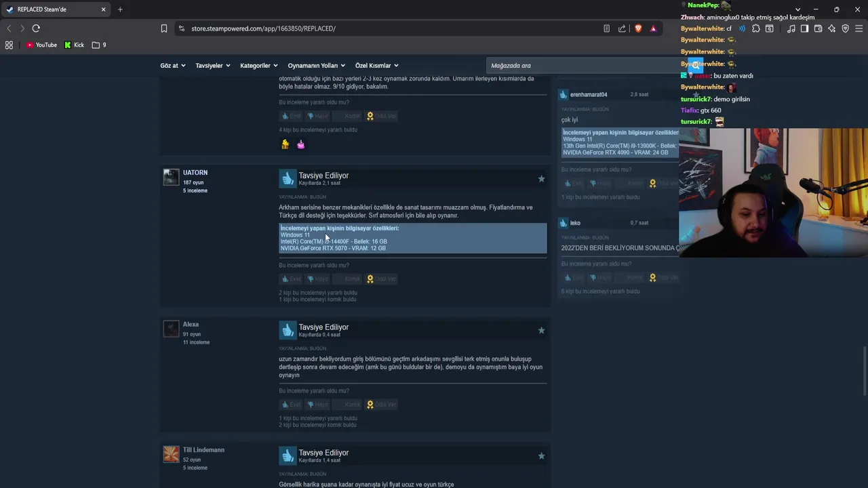Go back with the browser back arrow
Image resolution: width=868 pixels, height=488 pixels.
[x=9, y=28]
